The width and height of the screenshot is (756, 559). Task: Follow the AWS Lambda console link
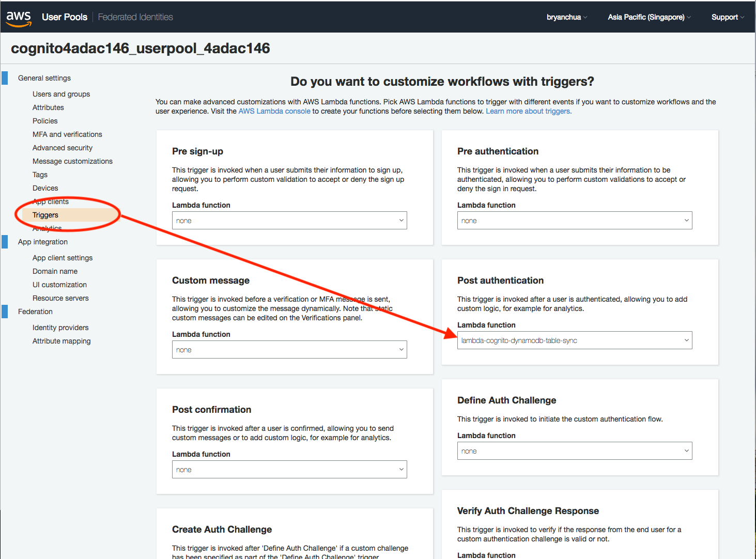[x=274, y=111]
